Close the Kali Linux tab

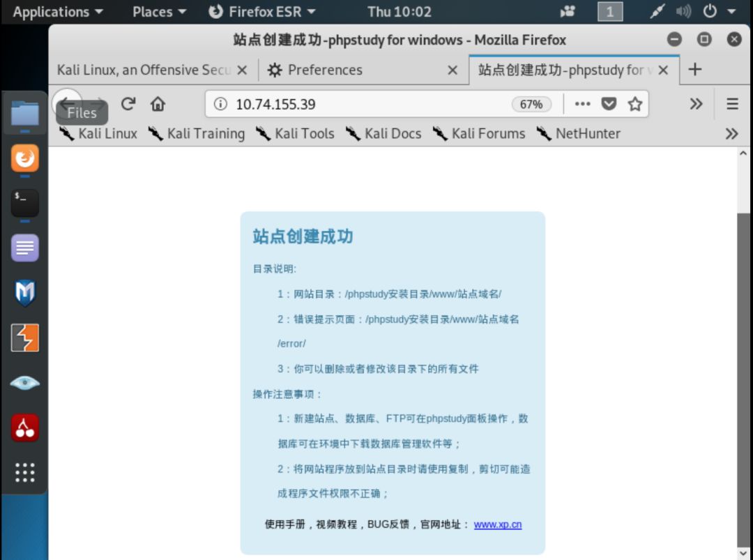242,70
